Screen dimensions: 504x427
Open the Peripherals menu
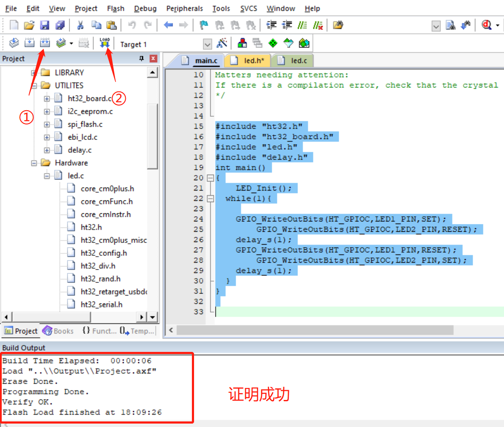185,8
